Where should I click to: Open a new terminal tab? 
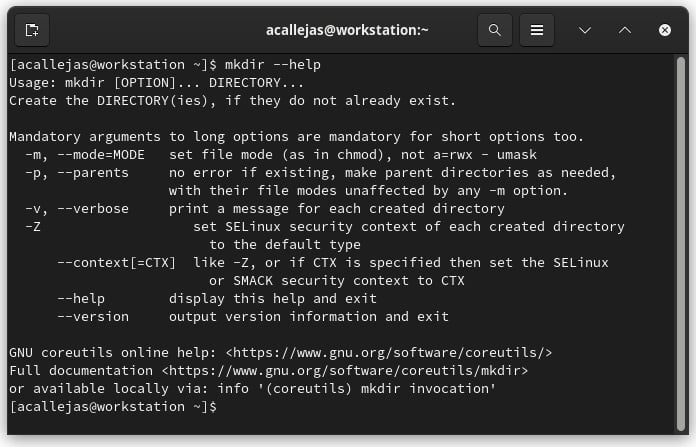tap(32, 30)
